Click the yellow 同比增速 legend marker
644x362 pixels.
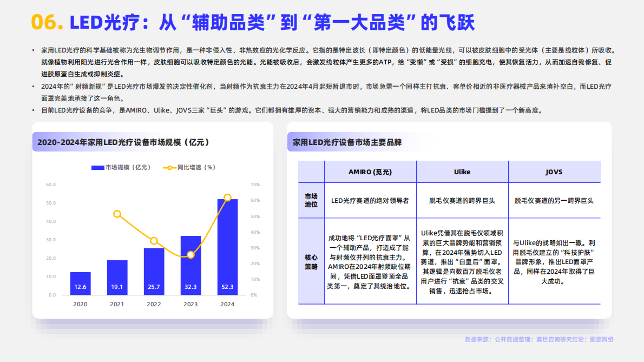tap(169, 168)
